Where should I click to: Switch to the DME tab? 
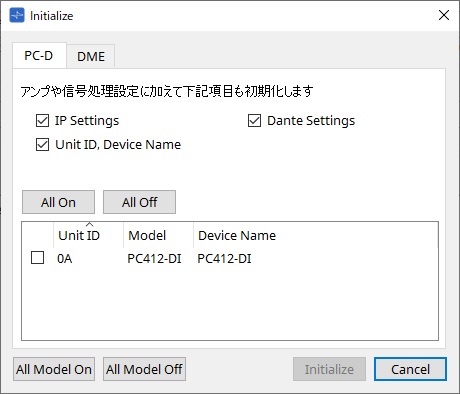pos(91,56)
